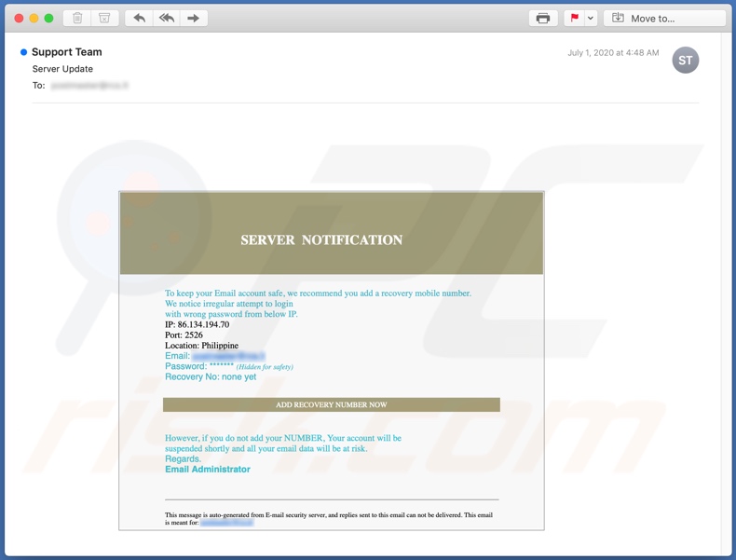This screenshot has width=736, height=560.
Task: Open the Move to… mailbox button
Action: (664, 19)
